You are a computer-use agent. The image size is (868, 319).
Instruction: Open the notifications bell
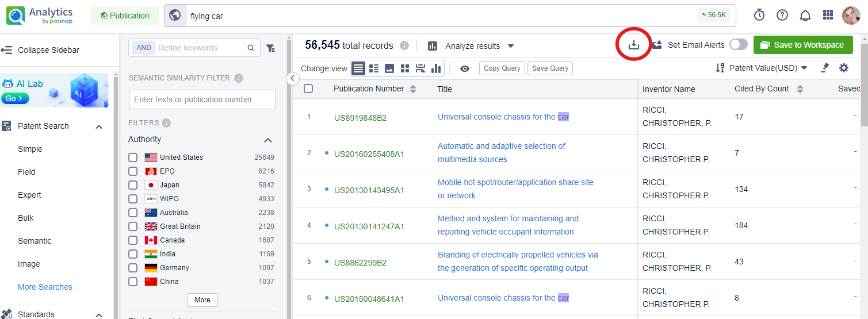point(805,16)
